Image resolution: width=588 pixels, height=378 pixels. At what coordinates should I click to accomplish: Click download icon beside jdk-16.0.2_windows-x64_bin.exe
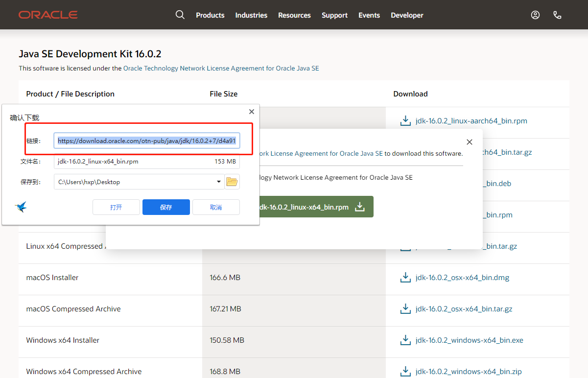point(405,340)
